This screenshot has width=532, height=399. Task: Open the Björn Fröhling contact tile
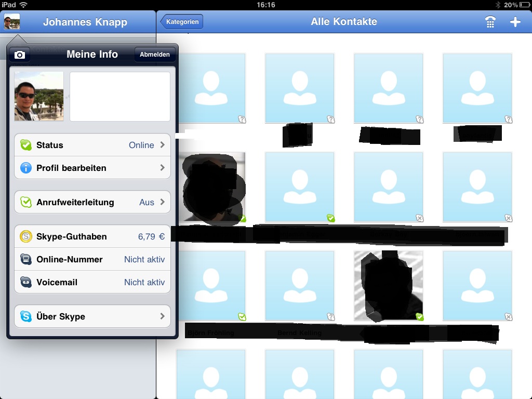pos(211,285)
